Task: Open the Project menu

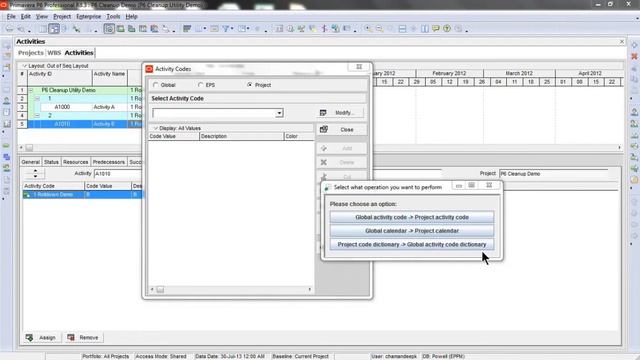Action: [x=62, y=17]
